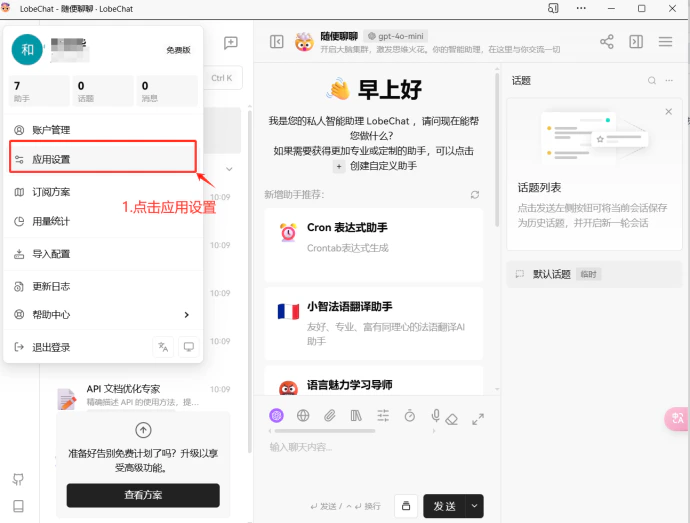Click the input toolbar horizontal scrollbar
This screenshot has width=690, height=523.
tap(325, 431)
